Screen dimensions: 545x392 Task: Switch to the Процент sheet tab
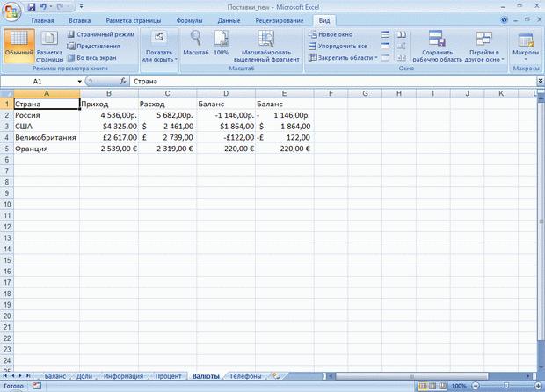(168, 376)
